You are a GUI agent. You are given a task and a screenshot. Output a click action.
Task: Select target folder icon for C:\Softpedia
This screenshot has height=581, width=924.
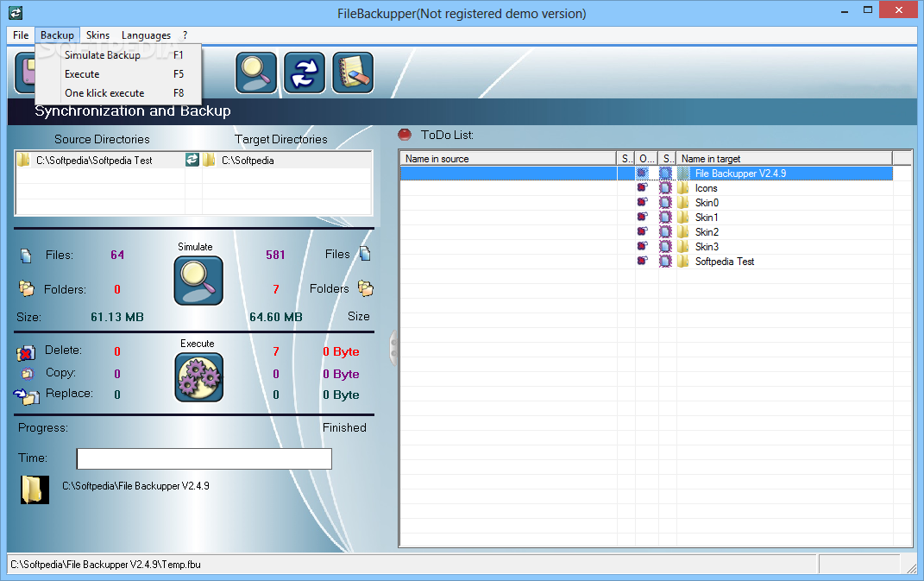click(209, 160)
